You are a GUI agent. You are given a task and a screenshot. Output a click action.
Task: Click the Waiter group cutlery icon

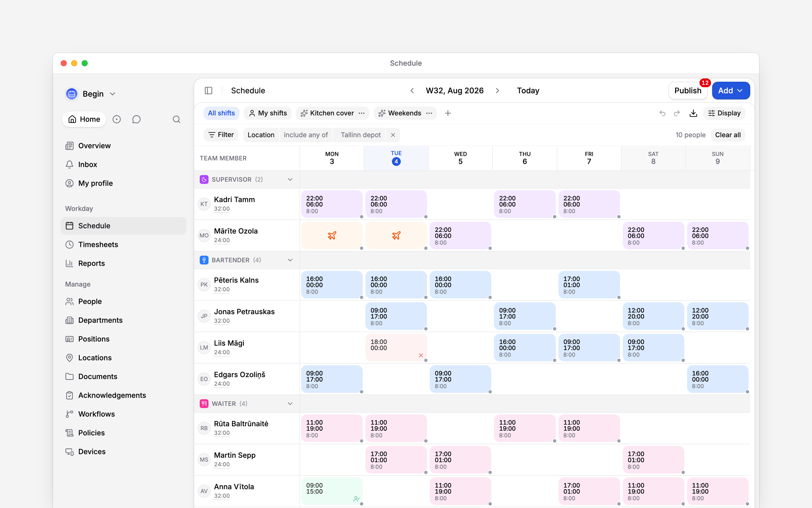point(204,404)
